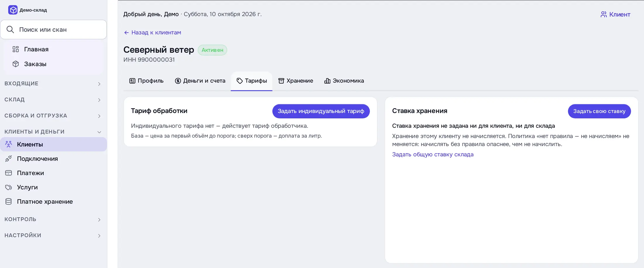Open Услуги in the sidebar
The height and width of the screenshot is (268, 644).
click(53, 187)
